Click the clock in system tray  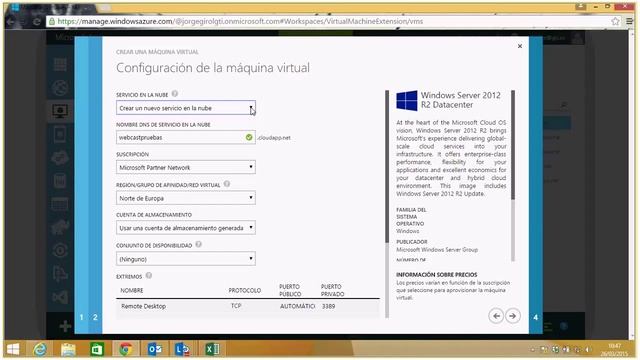pos(614,349)
